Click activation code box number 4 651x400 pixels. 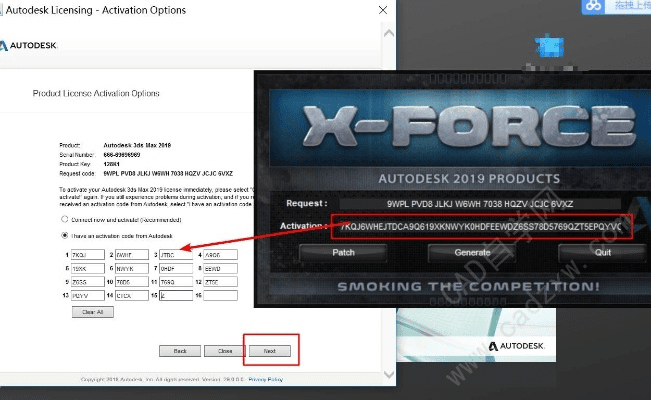(220, 255)
